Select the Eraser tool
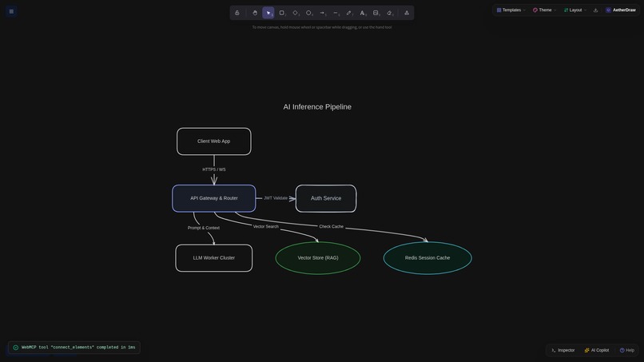 pyautogui.click(x=390, y=13)
